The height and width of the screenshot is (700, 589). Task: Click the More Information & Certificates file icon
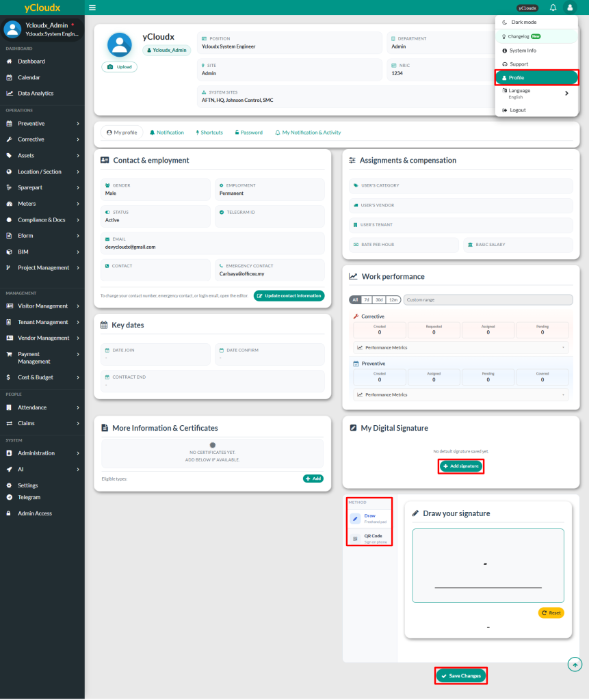point(105,428)
